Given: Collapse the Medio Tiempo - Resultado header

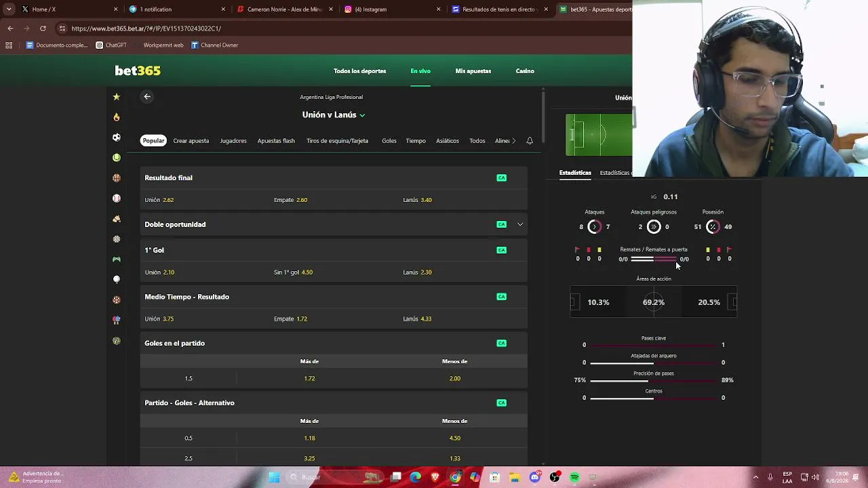Looking at the screenshot, I should click(x=334, y=297).
